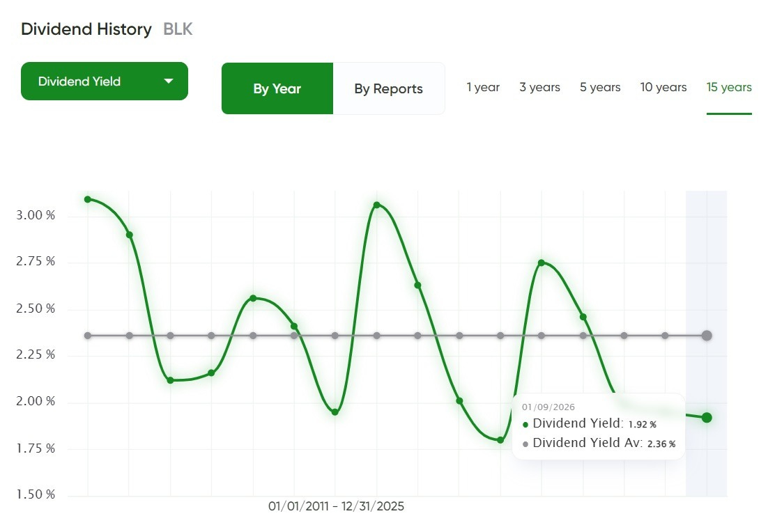Select the 5 years range tab

click(600, 87)
